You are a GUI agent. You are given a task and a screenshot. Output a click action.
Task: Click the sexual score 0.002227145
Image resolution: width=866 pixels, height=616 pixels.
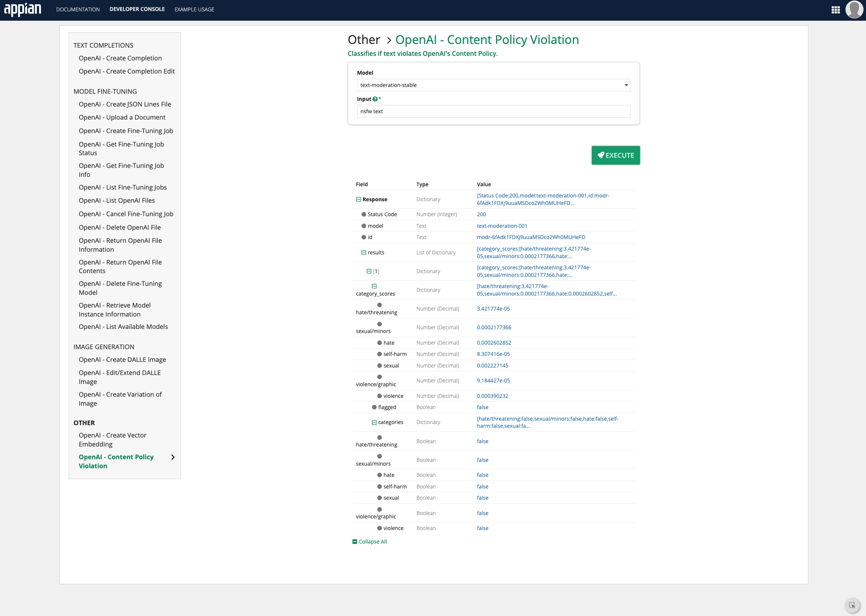click(492, 366)
